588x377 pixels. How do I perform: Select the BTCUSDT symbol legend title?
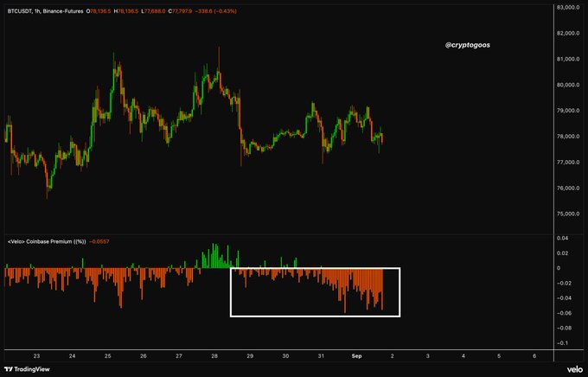tap(45, 11)
